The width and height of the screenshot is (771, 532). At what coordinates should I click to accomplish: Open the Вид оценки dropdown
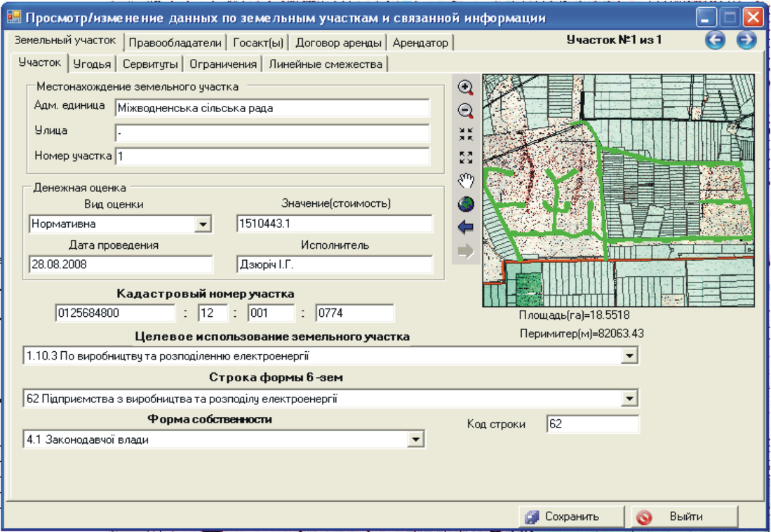203,224
